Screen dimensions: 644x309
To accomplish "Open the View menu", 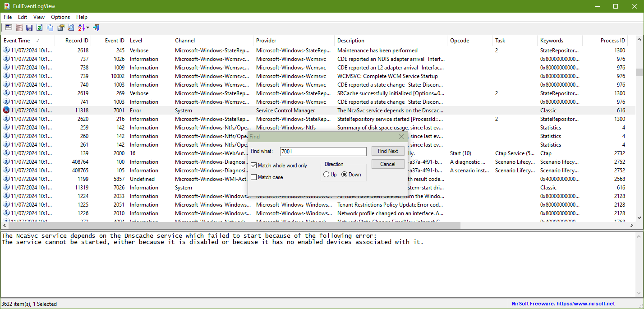I will click(x=39, y=17).
